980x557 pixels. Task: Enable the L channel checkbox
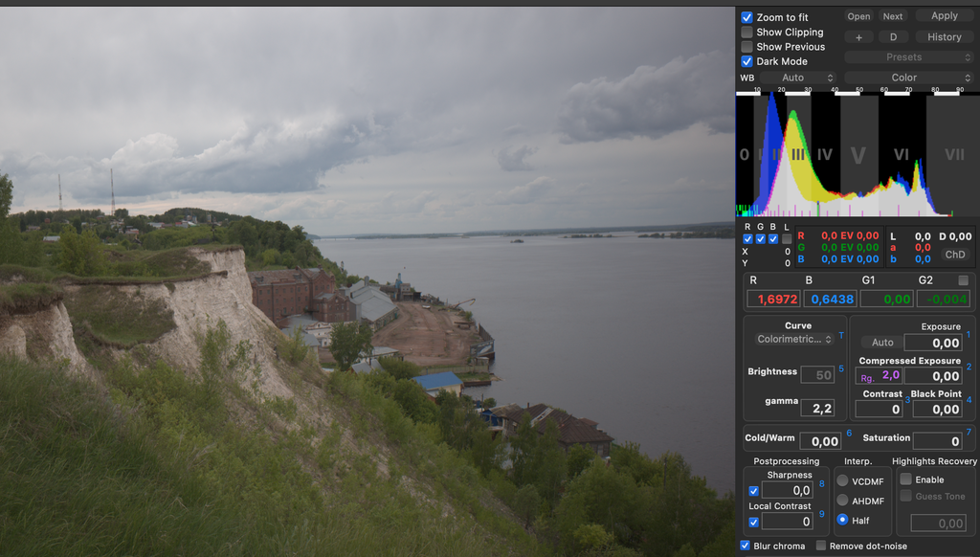point(787,239)
